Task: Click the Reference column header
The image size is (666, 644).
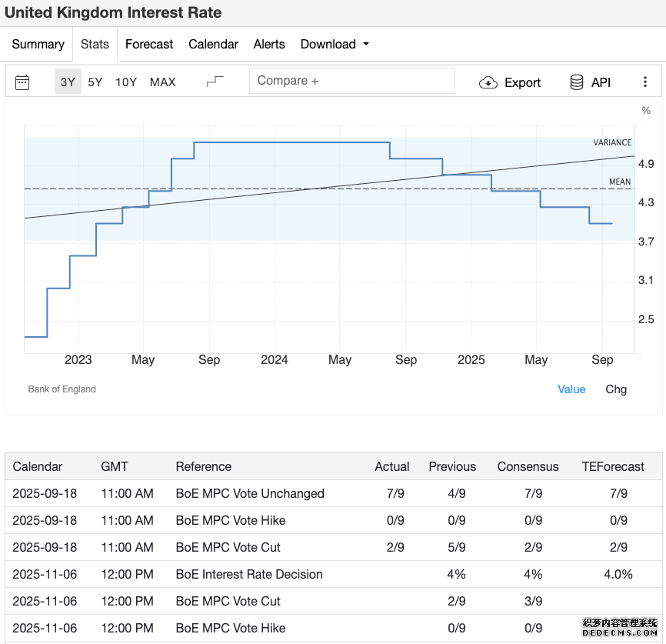Action: pyautogui.click(x=204, y=467)
